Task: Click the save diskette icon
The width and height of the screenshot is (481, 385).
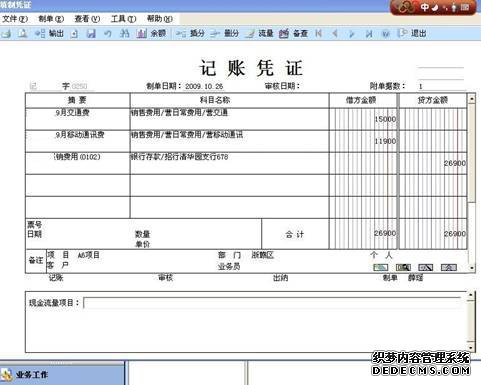Action: point(91,33)
